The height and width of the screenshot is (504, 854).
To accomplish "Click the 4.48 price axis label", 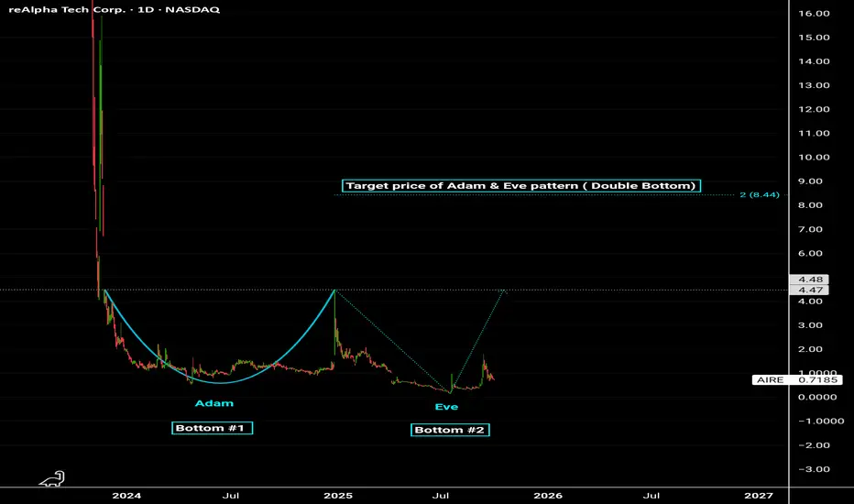I will tap(809, 279).
